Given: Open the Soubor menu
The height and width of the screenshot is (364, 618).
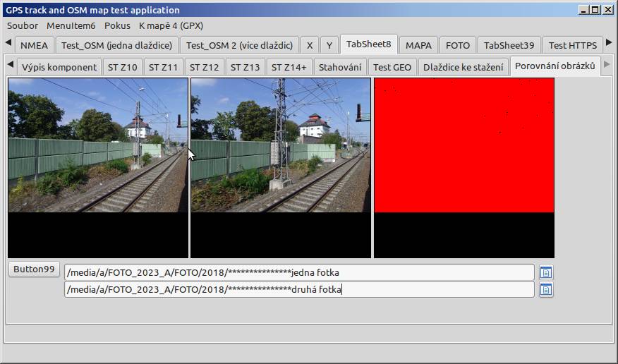Looking at the screenshot, I should click(23, 25).
